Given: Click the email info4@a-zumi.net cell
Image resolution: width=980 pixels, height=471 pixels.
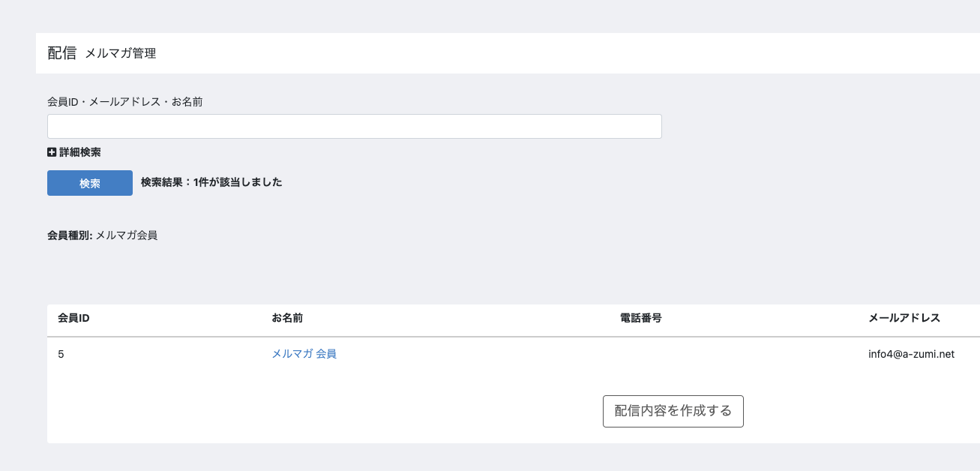Looking at the screenshot, I should pos(911,354).
